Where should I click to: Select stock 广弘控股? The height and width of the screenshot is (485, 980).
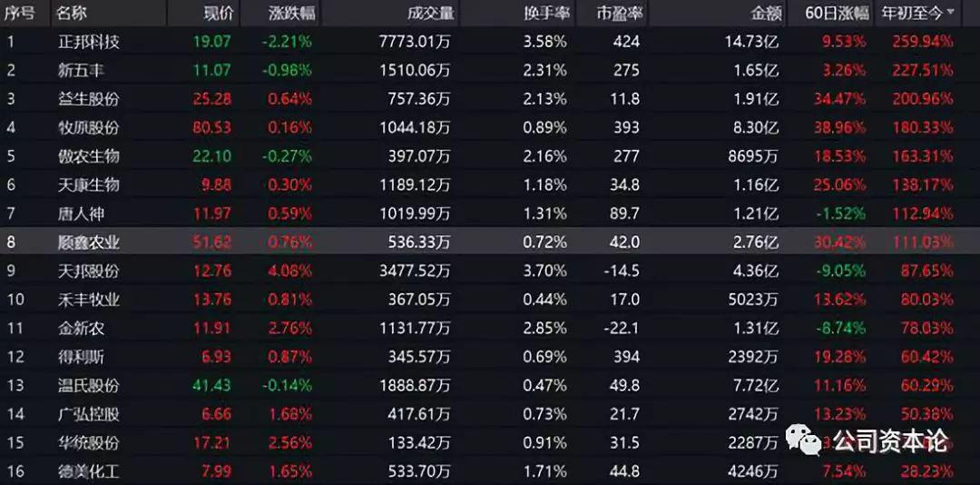click(88, 414)
